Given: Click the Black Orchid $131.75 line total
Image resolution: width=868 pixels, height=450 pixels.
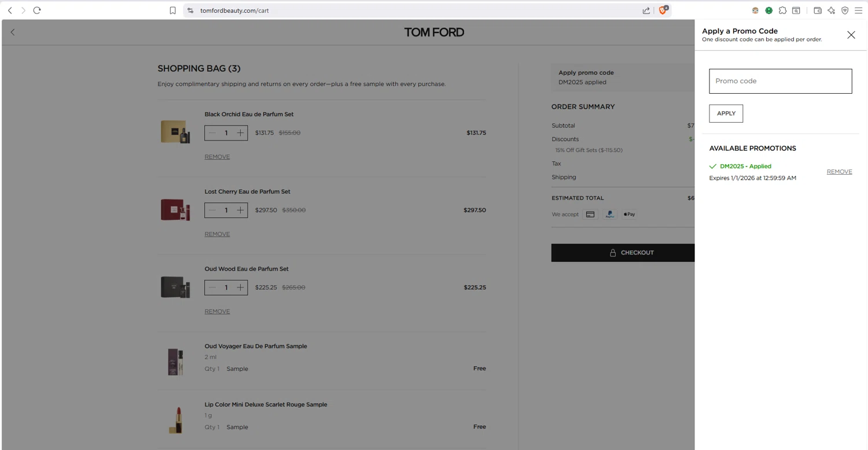Looking at the screenshot, I should [x=476, y=133].
